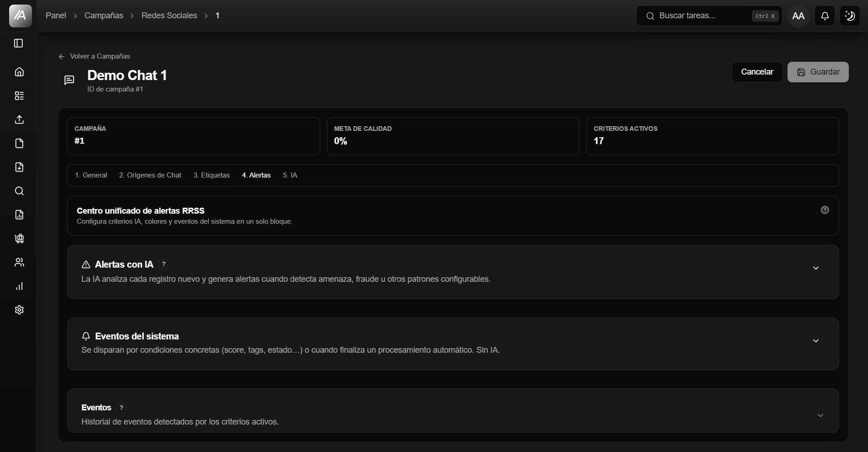Image resolution: width=868 pixels, height=452 pixels.
Task: Switch to the 5. IA tab
Action: coord(290,175)
